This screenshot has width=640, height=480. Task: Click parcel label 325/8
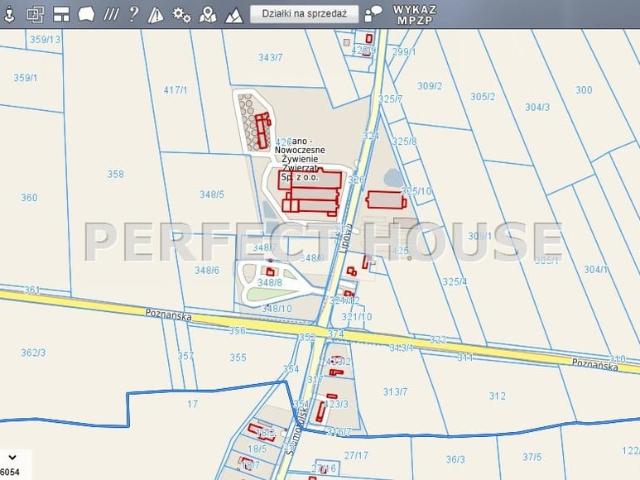pyautogui.click(x=404, y=142)
